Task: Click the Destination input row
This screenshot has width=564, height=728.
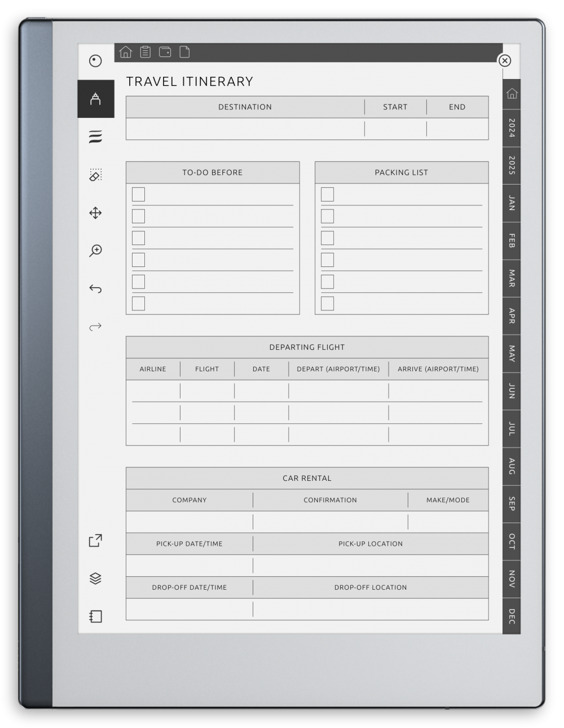Action: (245, 129)
